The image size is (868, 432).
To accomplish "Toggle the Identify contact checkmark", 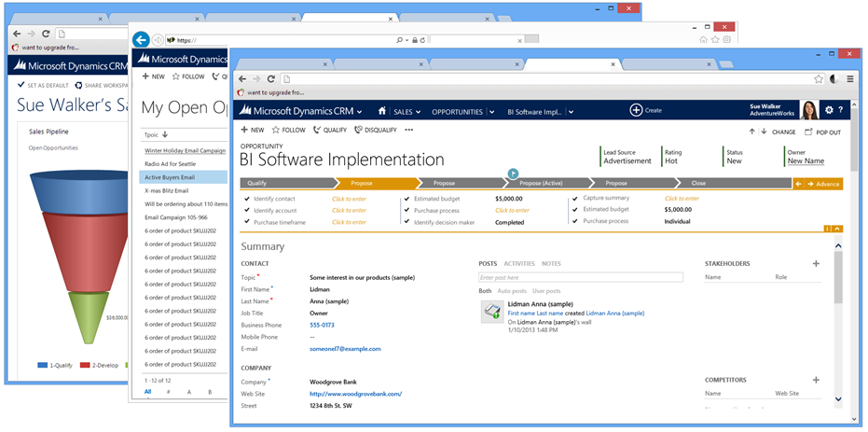I will click(246, 199).
